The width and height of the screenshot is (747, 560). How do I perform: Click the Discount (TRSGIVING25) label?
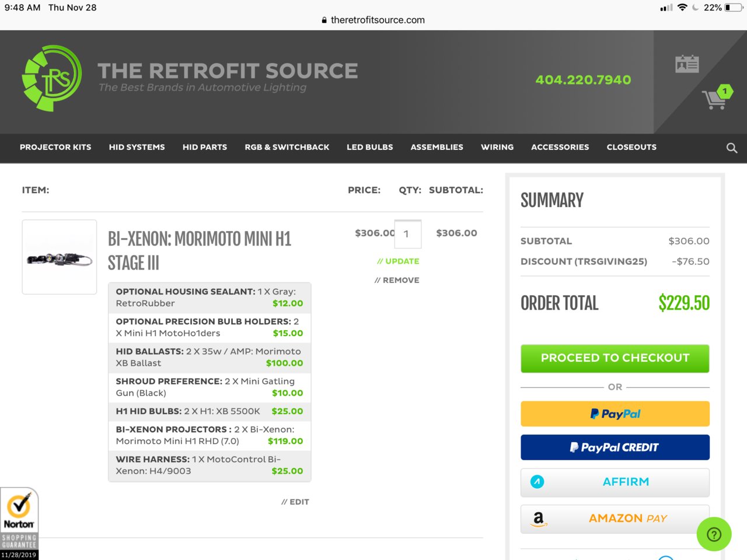tap(584, 261)
